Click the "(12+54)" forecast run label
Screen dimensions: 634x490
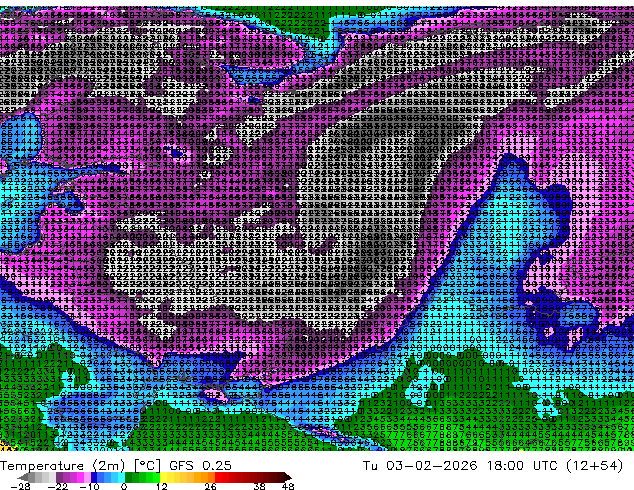[594, 466]
